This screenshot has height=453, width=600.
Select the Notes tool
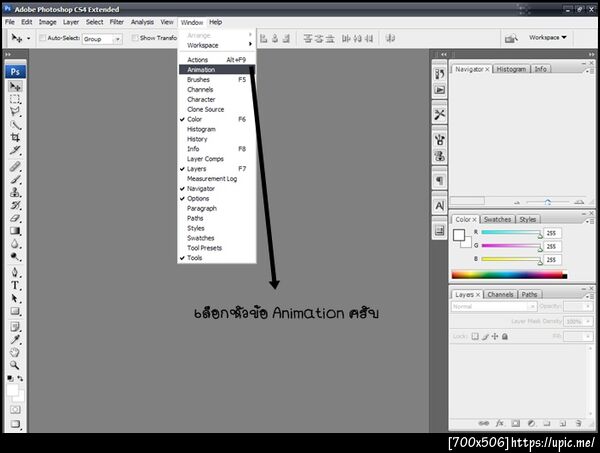15,327
